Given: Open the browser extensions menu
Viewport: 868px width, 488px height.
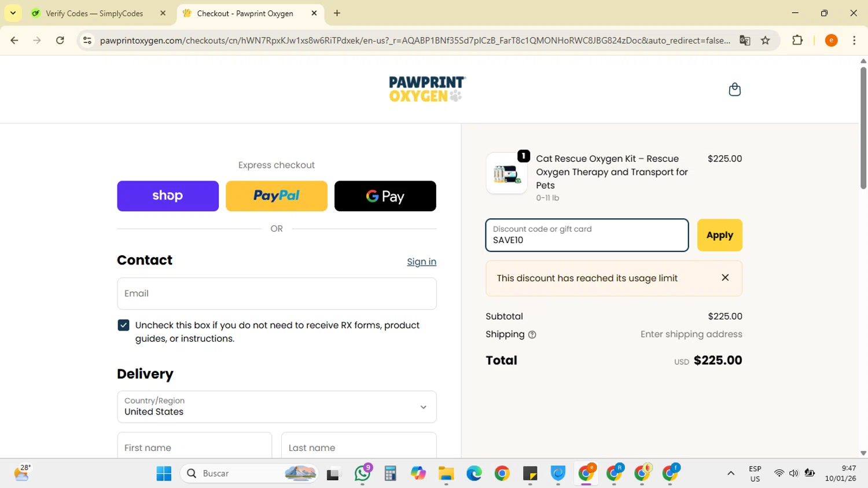Looking at the screenshot, I should pyautogui.click(x=797, y=41).
